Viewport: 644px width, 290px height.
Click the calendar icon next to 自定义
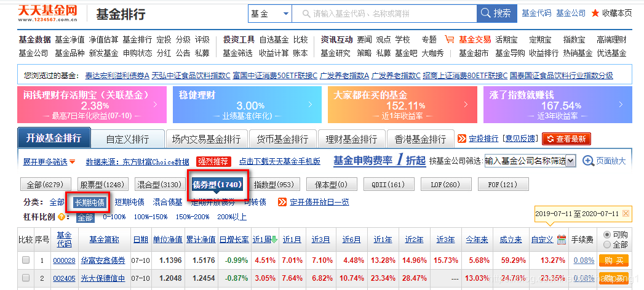[x=562, y=240]
